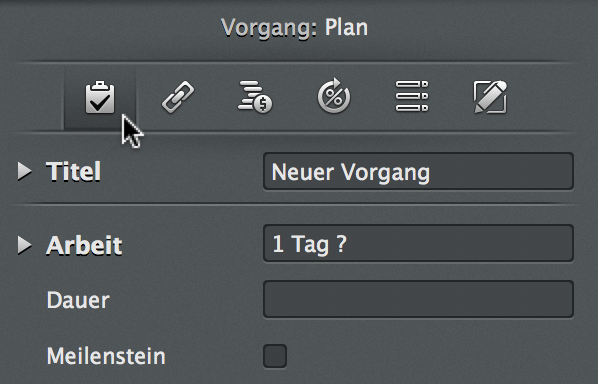Select the Plan clipboard checkmark tab icon
The height and width of the screenshot is (384, 598).
click(x=100, y=98)
